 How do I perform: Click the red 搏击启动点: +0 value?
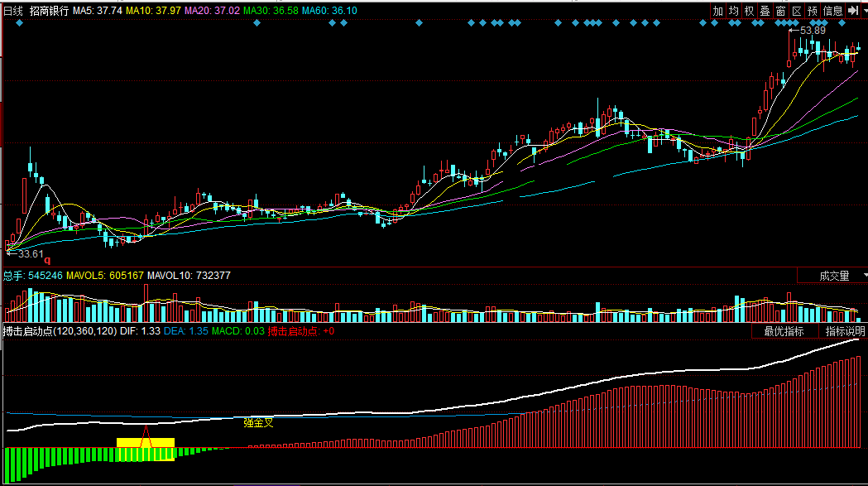pyautogui.click(x=301, y=331)
